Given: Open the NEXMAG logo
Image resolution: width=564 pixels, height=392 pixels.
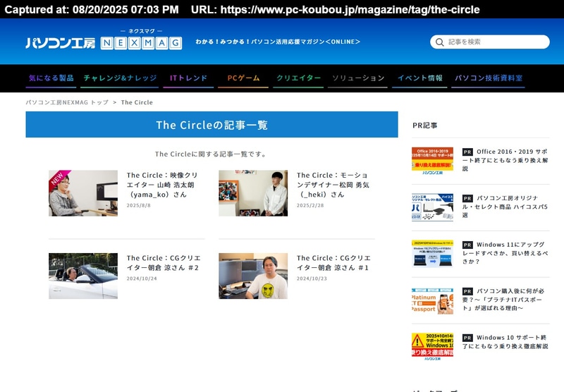Looking at the screenshot, I should 141,43.
